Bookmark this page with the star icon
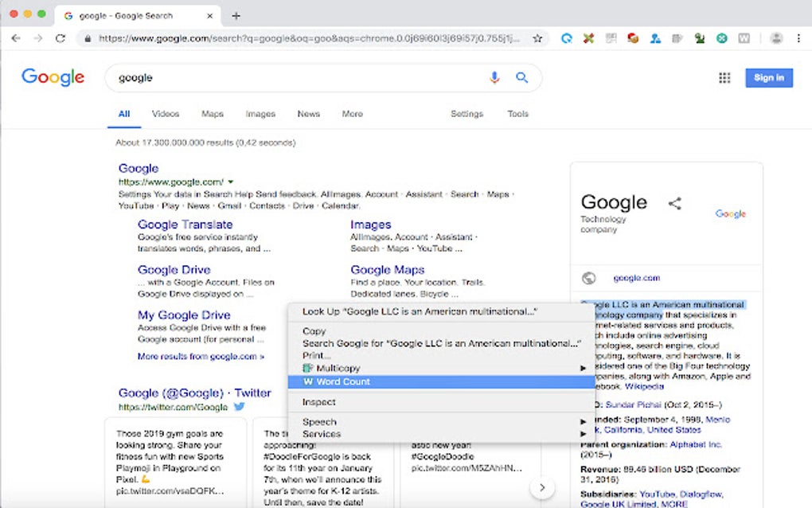 (537, 38)
